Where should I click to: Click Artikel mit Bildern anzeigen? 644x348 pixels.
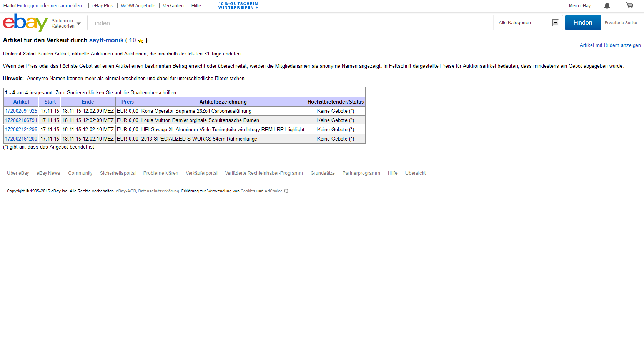[610, 45]
